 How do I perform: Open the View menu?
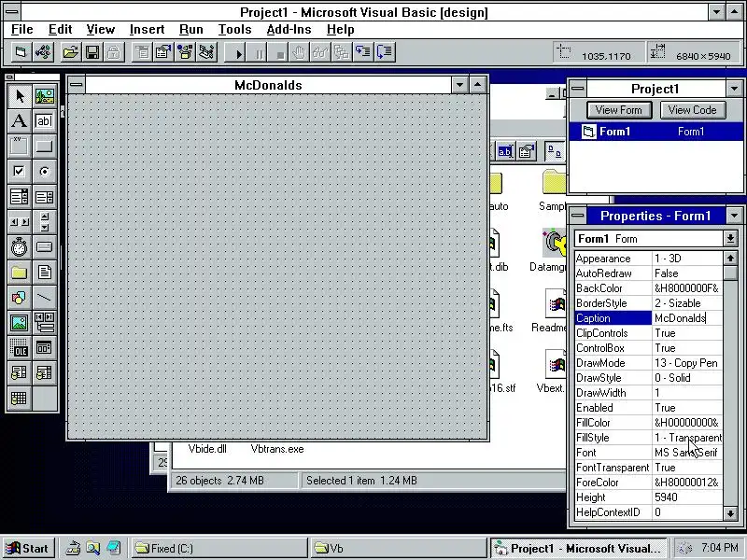click(101, 30)
